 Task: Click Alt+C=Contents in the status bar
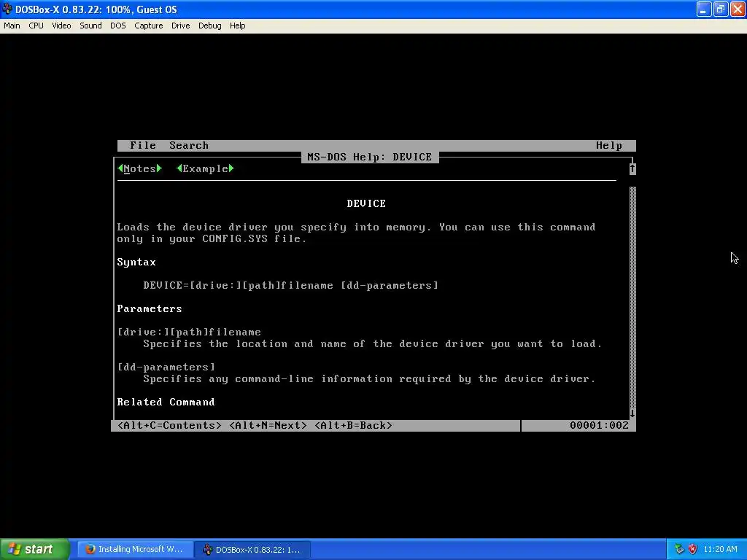pos(169,425)
